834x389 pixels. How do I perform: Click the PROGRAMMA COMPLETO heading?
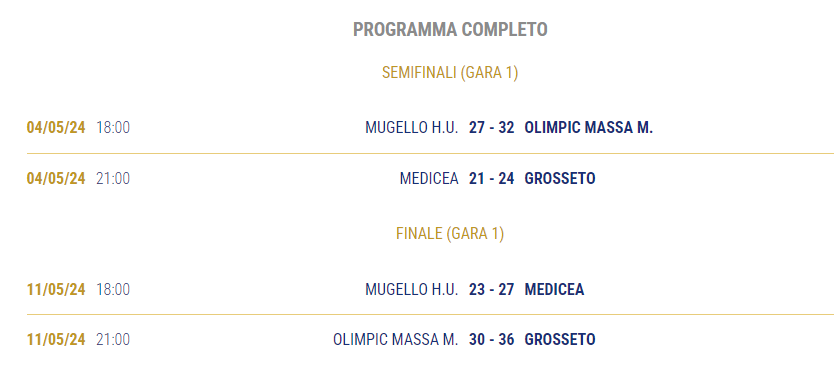[x=450, y=29]
